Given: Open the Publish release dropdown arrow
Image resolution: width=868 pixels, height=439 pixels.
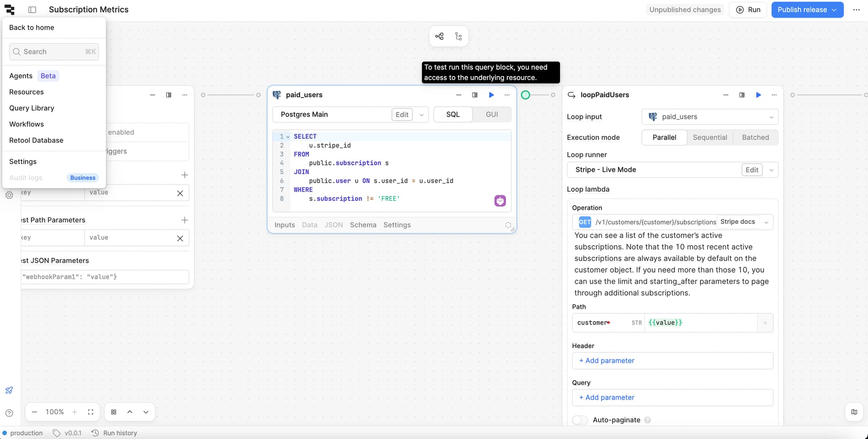Looking at the screenshot, I should coord(834,9).
